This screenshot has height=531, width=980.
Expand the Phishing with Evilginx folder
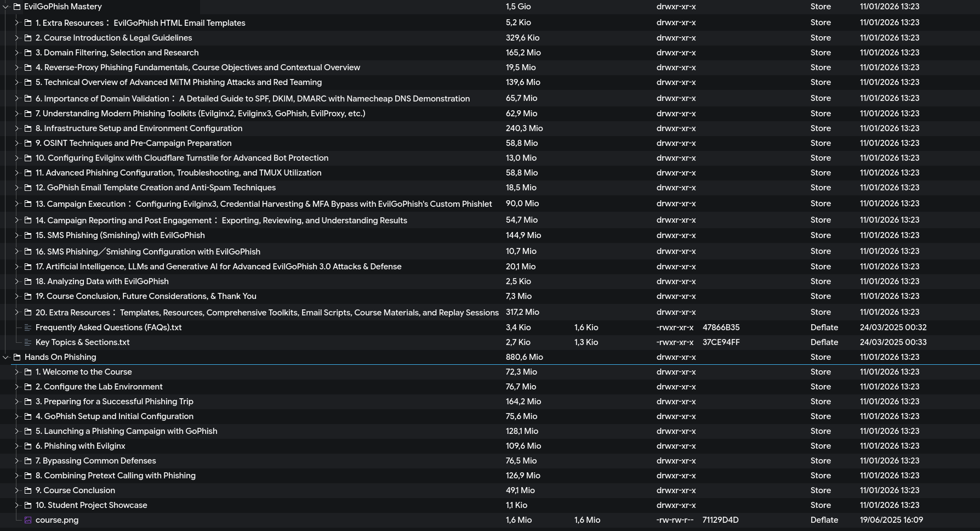pos(16,446)
